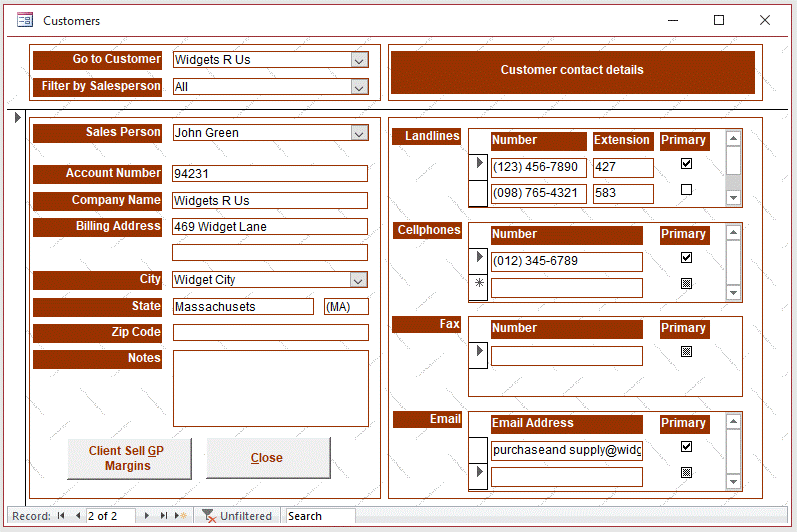Image resolution: width=797 pixels, height=532 pixels.
Task: Go to previous record navigation arrow
Action: coord(78,516)
